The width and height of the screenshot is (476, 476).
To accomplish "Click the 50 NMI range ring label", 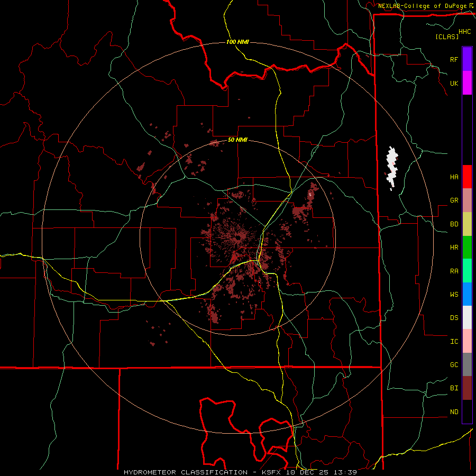I will (237, 140).
